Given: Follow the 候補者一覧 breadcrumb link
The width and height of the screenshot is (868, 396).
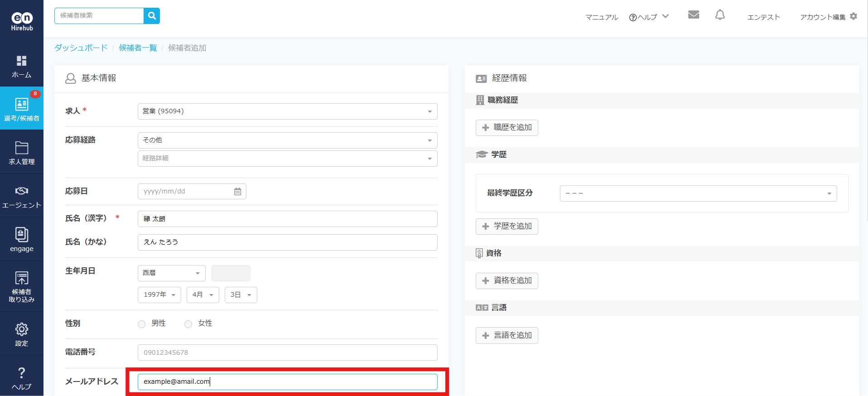Looking at the screenshot, I should (x=138, y=48).
